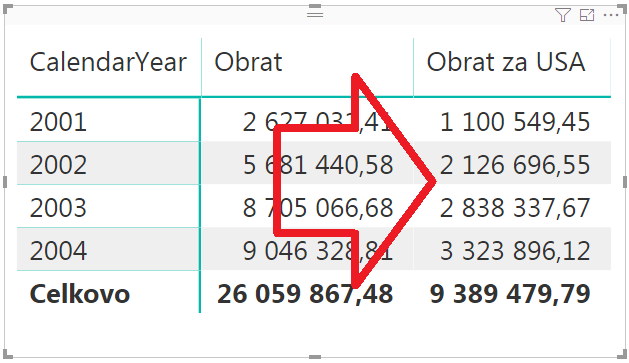The height and width of the screenshot is (363, 629).
Task: Click the Celkovo total row label
Action: click(x=80, y=294)
